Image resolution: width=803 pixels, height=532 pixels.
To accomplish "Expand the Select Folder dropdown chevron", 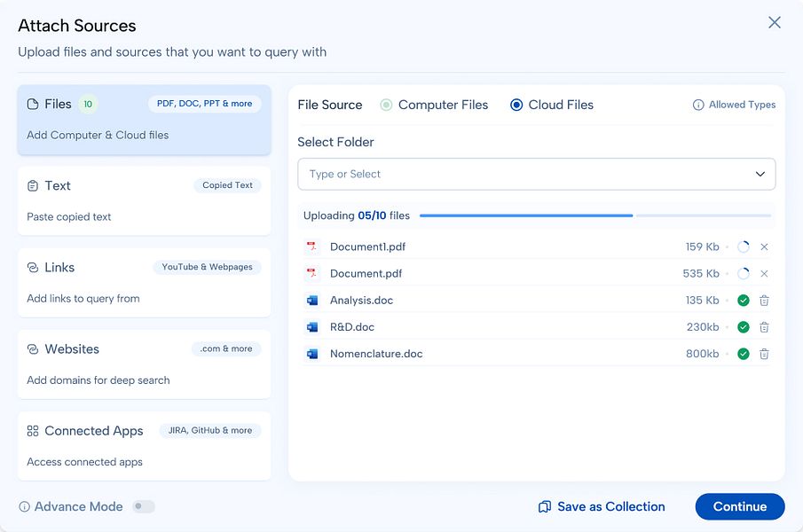I will click(x=760, y=174).
